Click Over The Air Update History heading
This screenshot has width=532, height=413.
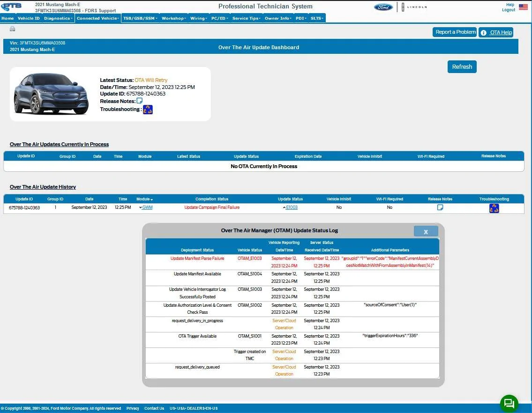click(43, 187)
